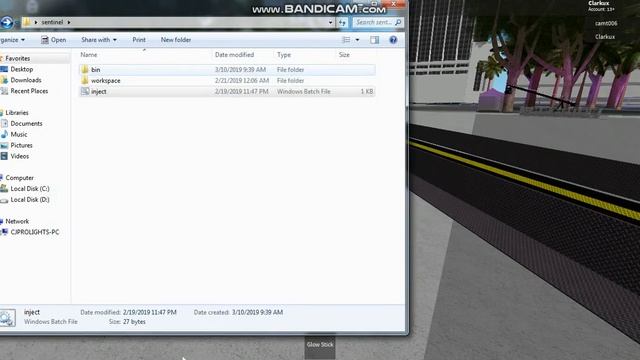The height and width of the screenshot is (360, 640).
Task: Sort by Date modified column
Action: click(234, 55)
